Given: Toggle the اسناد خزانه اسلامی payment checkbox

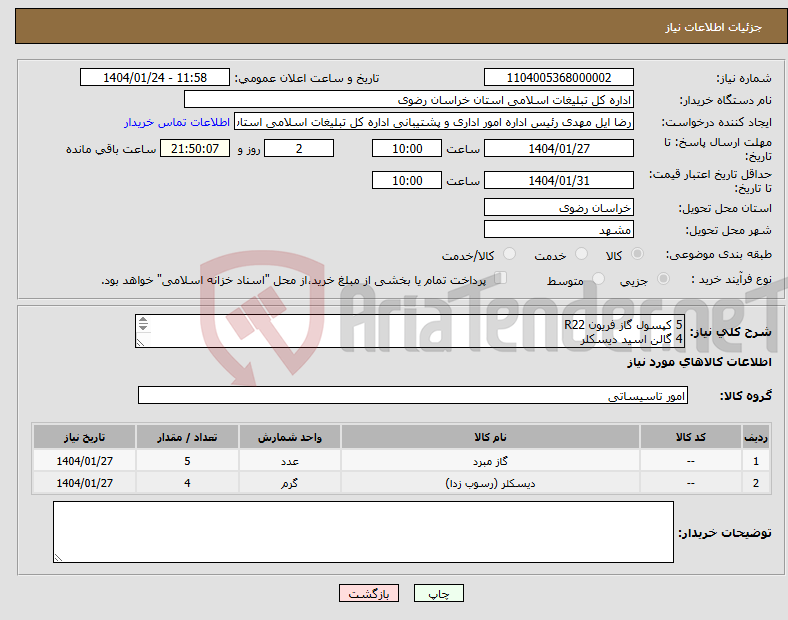Looking at the screenshot, I should pyautogui.click(x=501, y=278).
